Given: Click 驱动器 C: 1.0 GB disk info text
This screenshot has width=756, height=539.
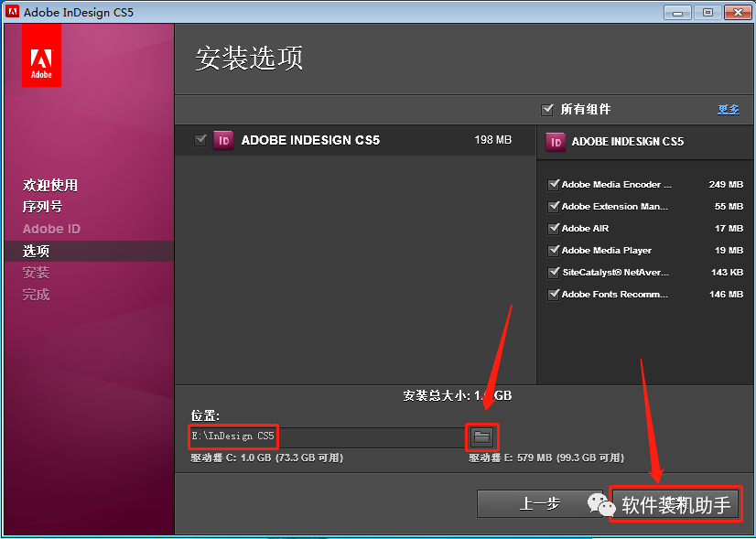Looking at the screenshot, I should click(266, 458).
